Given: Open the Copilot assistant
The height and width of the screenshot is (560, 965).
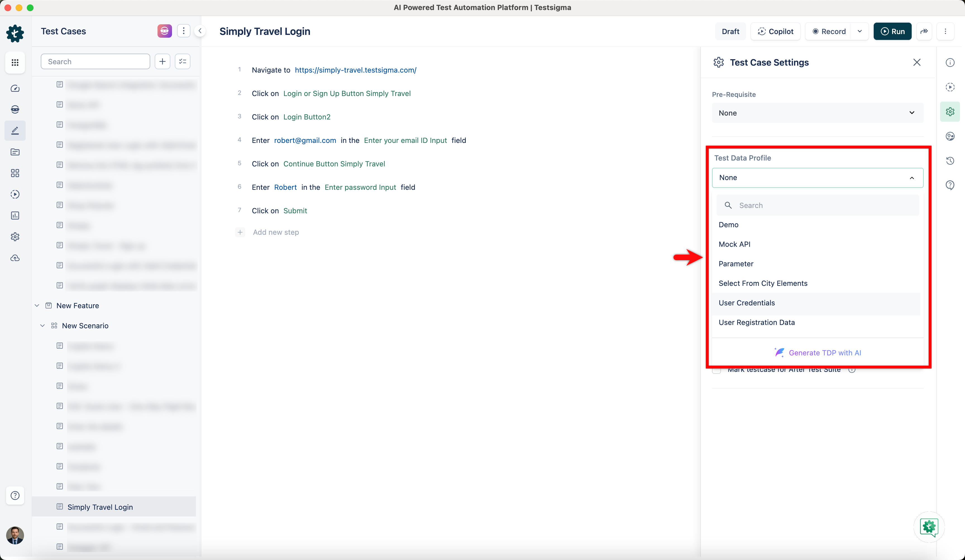Looking at the screenshot, I should (775, 31).
